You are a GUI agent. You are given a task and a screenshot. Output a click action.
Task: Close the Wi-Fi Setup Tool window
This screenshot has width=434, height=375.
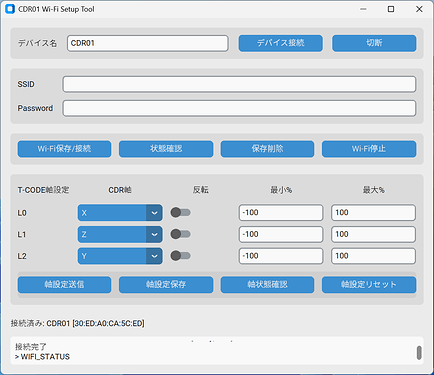(x=419, y=9)
